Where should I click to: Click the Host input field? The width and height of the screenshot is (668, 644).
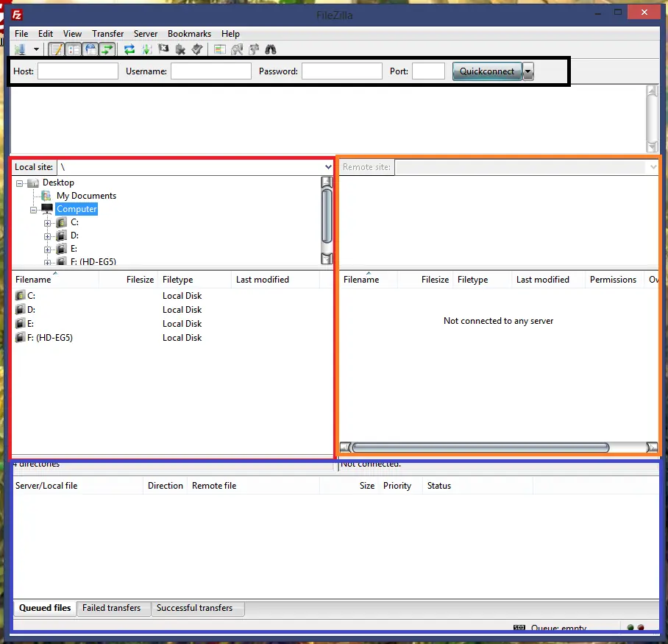tap(78, 71)
